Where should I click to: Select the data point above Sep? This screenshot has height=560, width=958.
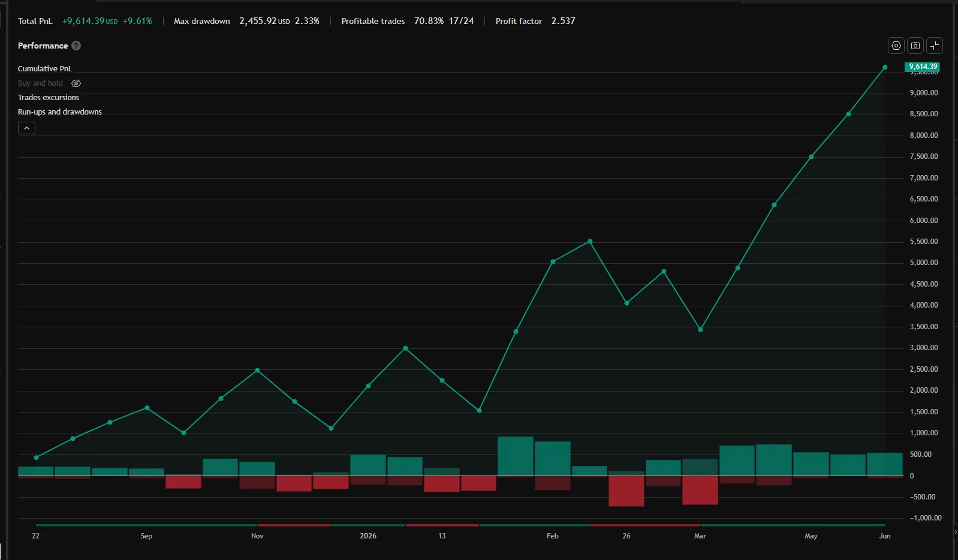pos(147,408)
